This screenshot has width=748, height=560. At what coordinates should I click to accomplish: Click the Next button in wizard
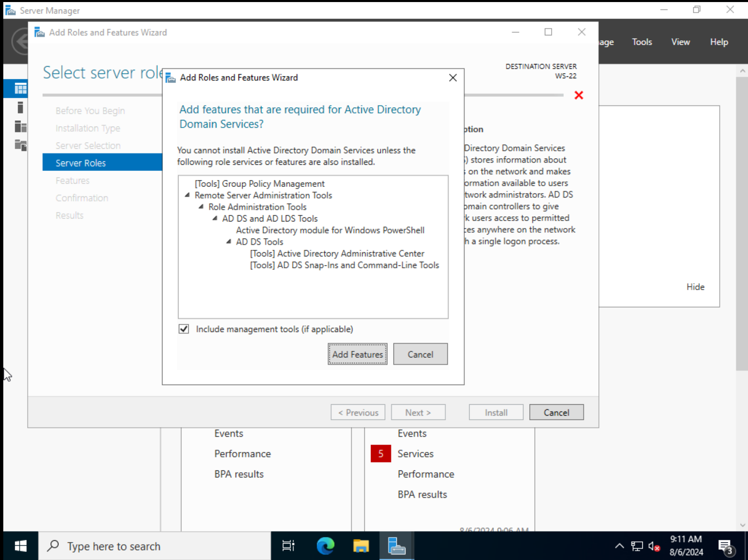coord(418,413)
